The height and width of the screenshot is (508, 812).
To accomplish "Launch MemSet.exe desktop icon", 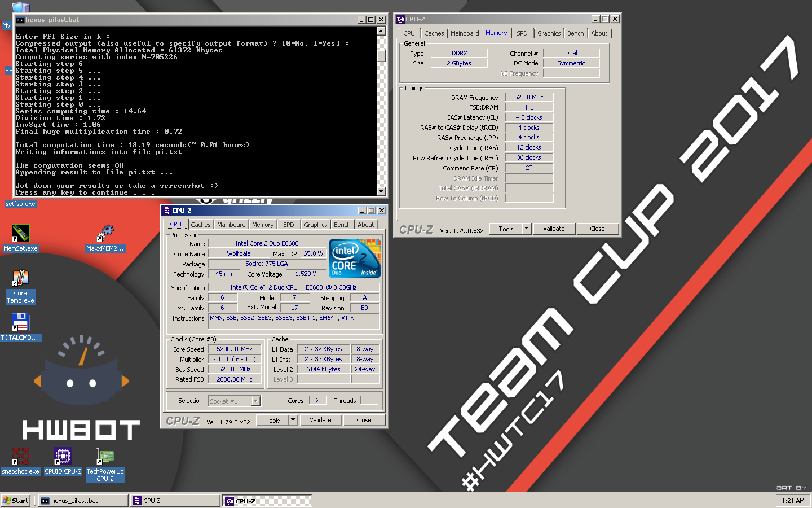I will [x=21, y=233].
